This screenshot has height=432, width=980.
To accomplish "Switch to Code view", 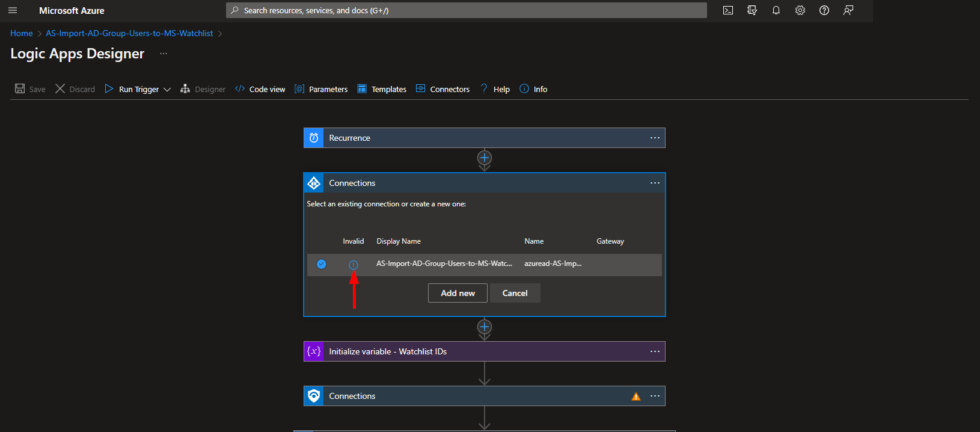I will click(260, 89).
